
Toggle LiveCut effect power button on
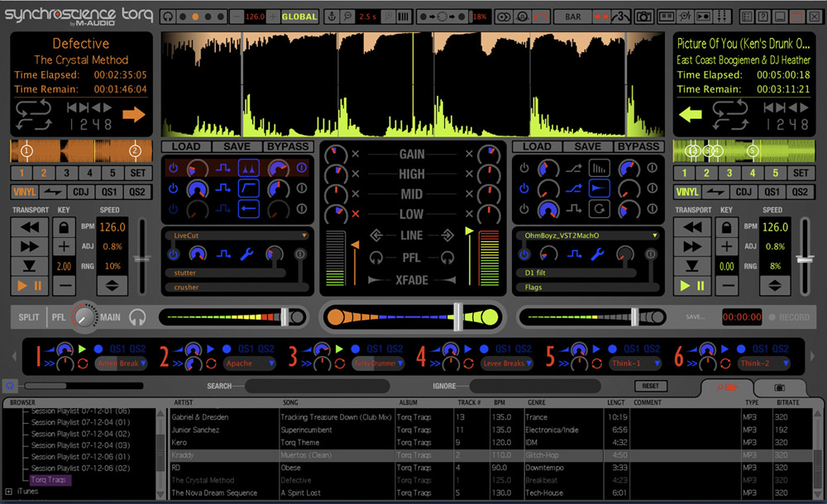tap(173, 254)
